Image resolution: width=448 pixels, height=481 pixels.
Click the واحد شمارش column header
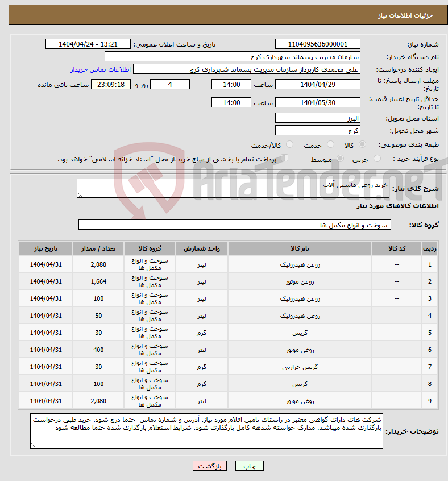[202, 248]
